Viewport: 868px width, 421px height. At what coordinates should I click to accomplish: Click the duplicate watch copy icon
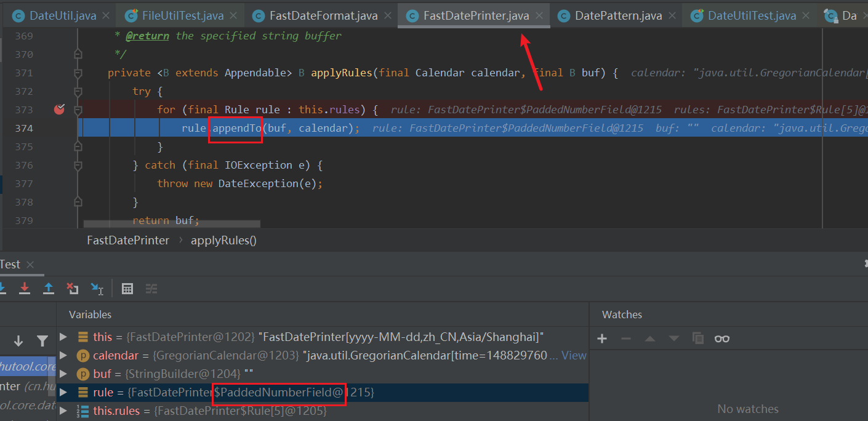pyautogui.click(x=698, y=339)
